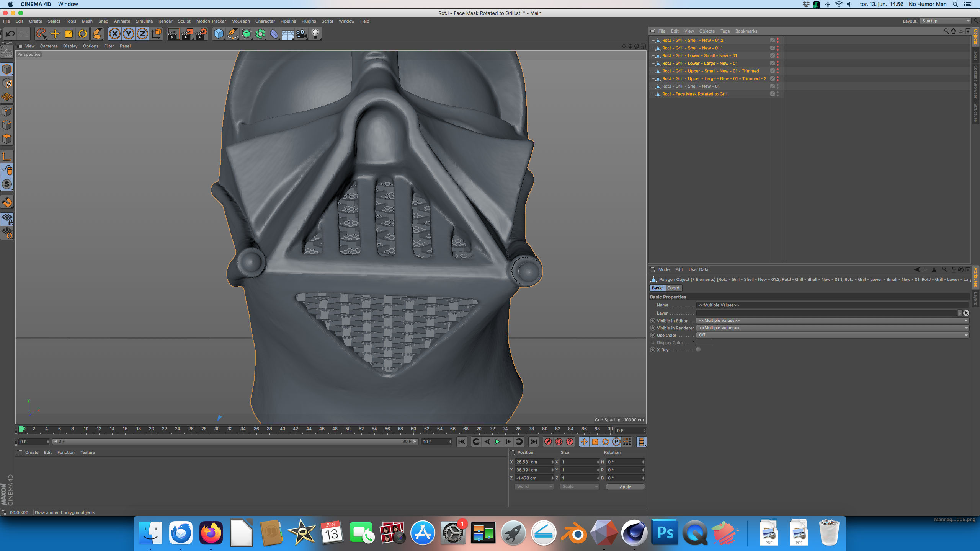Toggle Rotation keyframe recording icon

606,442
